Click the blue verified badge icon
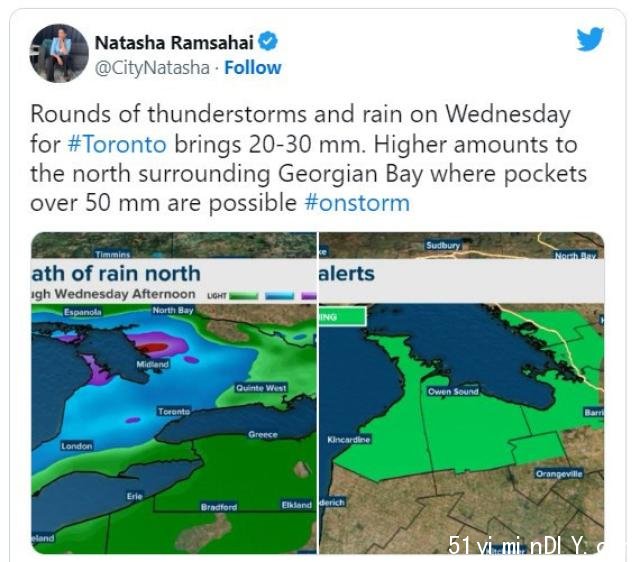Screen dimensions: 640x562 click(x=268, y=41)
